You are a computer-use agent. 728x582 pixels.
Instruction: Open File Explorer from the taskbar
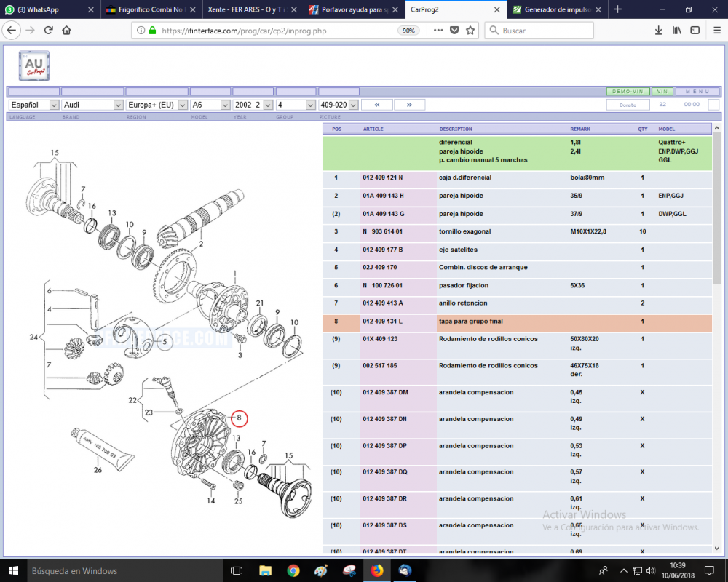(x=265, y=571)
